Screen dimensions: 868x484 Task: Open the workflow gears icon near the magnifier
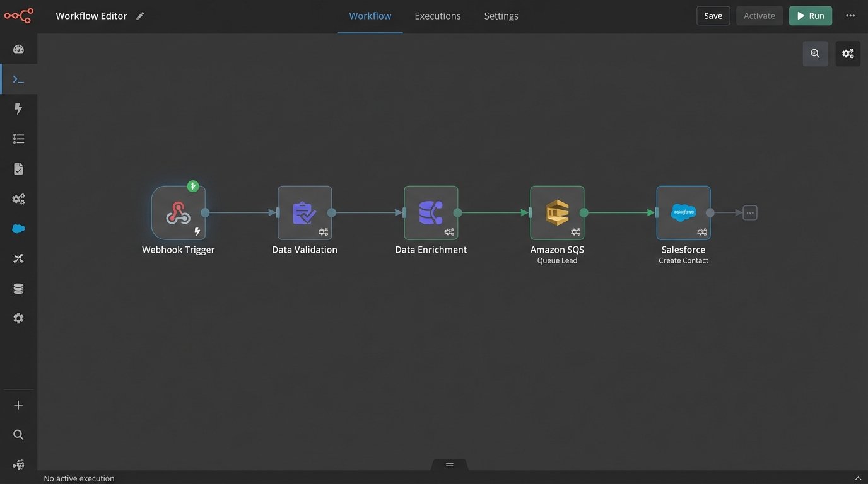(x=847, y=52)
